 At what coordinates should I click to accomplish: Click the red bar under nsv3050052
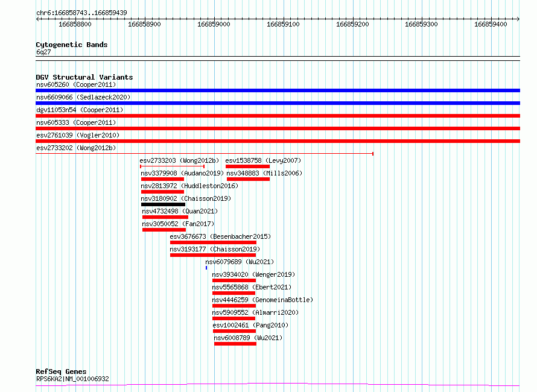(x=164, y=230)
